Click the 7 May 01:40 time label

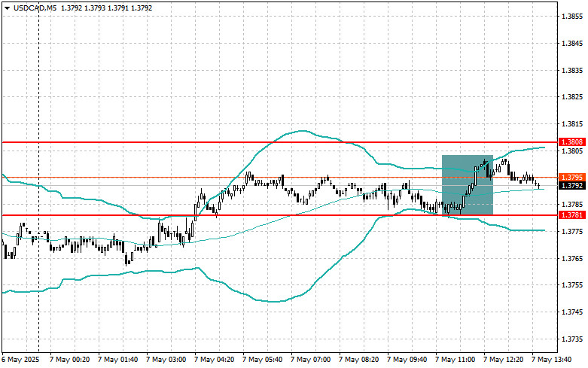point(117,360)
